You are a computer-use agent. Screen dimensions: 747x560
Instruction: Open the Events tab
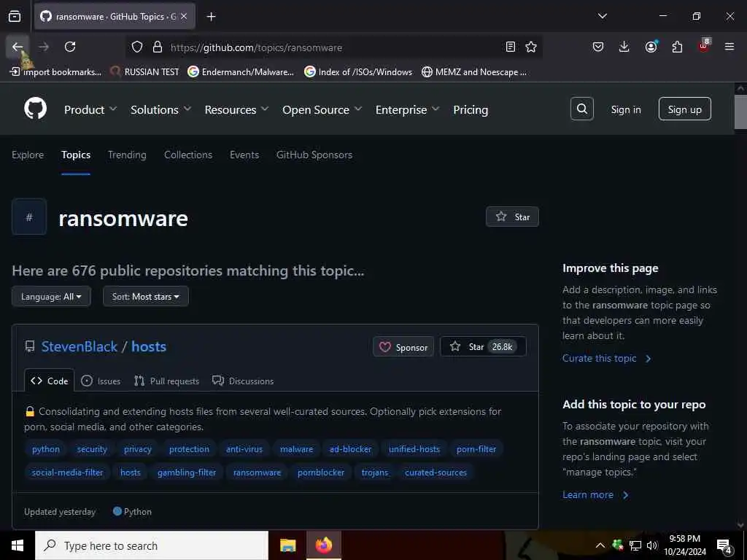click(244, 155)
